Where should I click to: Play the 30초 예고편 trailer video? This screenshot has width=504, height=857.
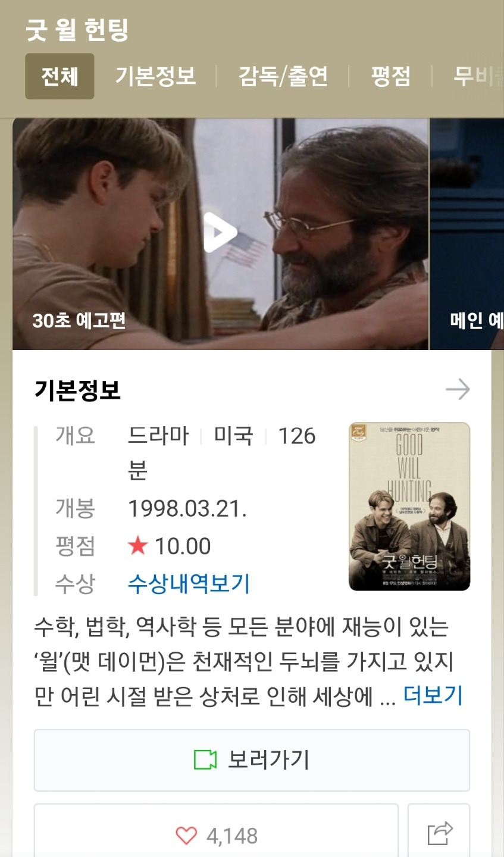click(220, 233)
